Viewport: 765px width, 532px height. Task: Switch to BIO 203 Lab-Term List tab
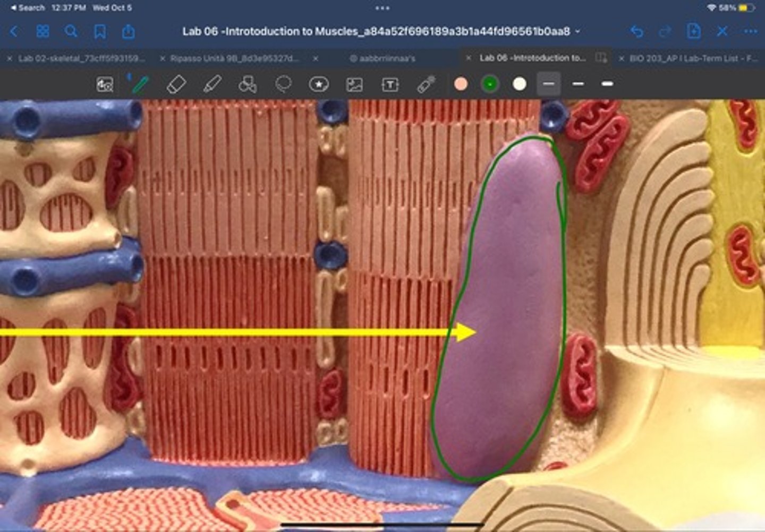pos(693,58)
